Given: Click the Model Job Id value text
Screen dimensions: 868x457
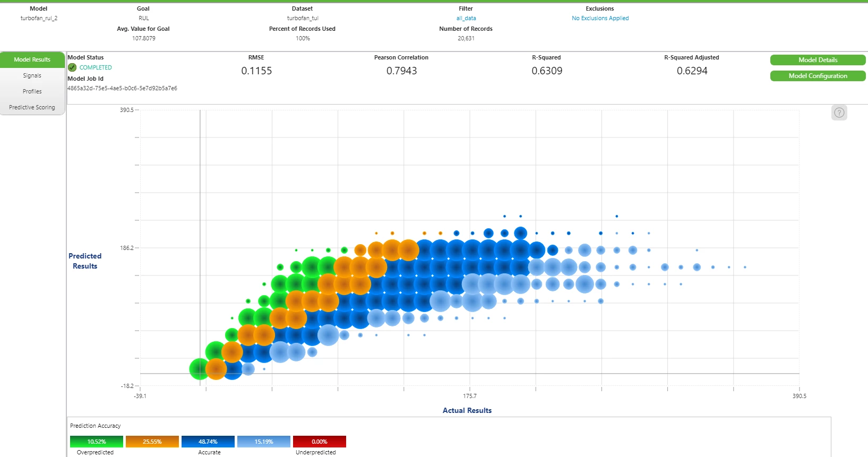Looking at the screenshot, I should pyautogui.click(x=123, y=88).
